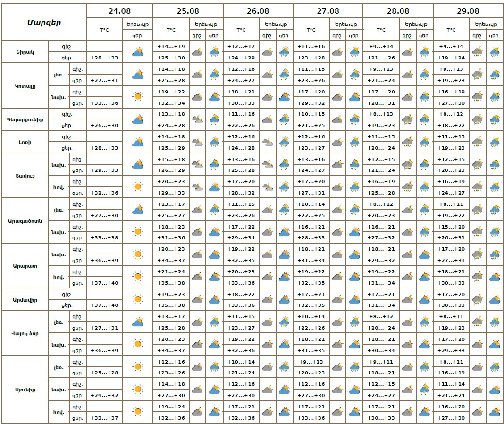This screenshot has width=504, height=424.
Task: Click Շիրակ daytime thunderstorm icon under 25.08
Action: [214, 52]
